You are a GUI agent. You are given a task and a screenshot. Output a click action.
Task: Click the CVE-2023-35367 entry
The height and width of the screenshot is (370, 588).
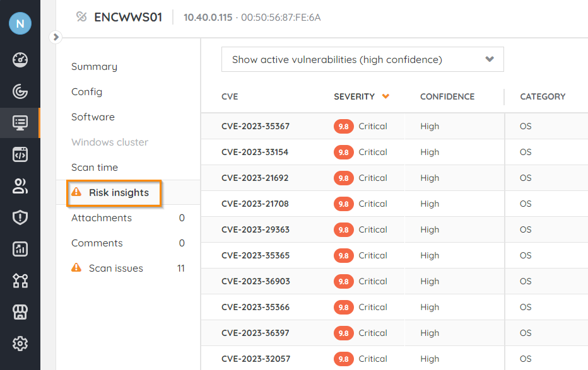click(256, 126)
